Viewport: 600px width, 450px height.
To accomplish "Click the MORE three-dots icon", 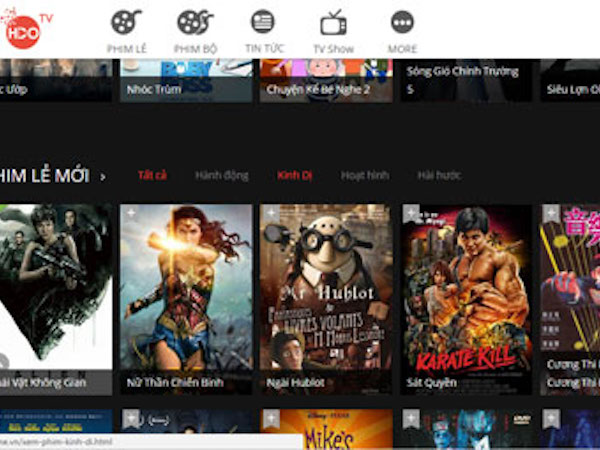I will [x=402, y=23].
